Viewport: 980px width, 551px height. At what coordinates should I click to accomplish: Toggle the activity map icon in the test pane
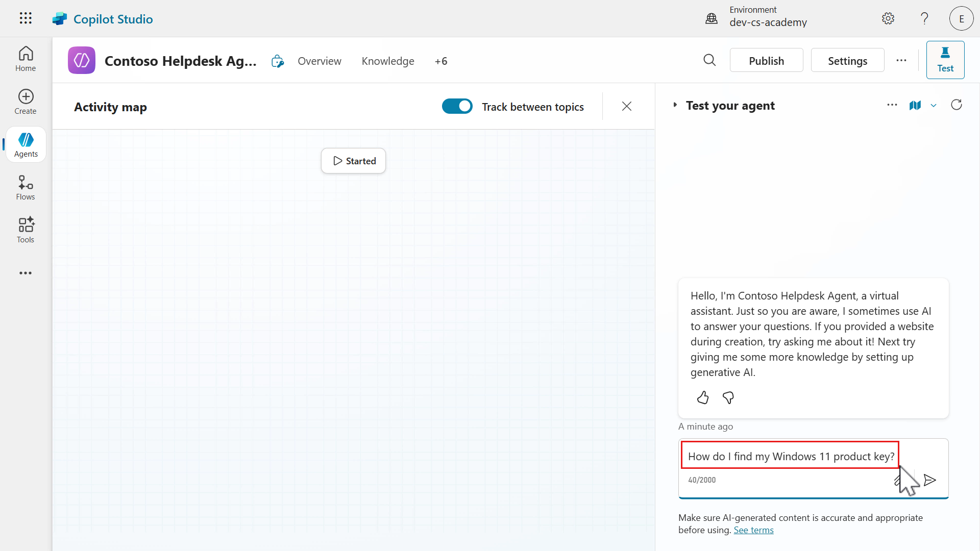(x=915, y=105)
